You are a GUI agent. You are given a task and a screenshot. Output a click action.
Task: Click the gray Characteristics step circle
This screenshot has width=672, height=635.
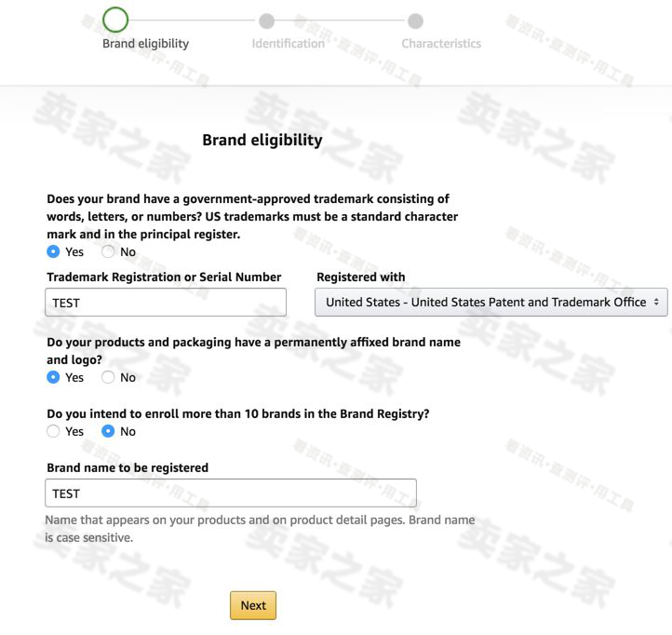(x=415, y=20)
